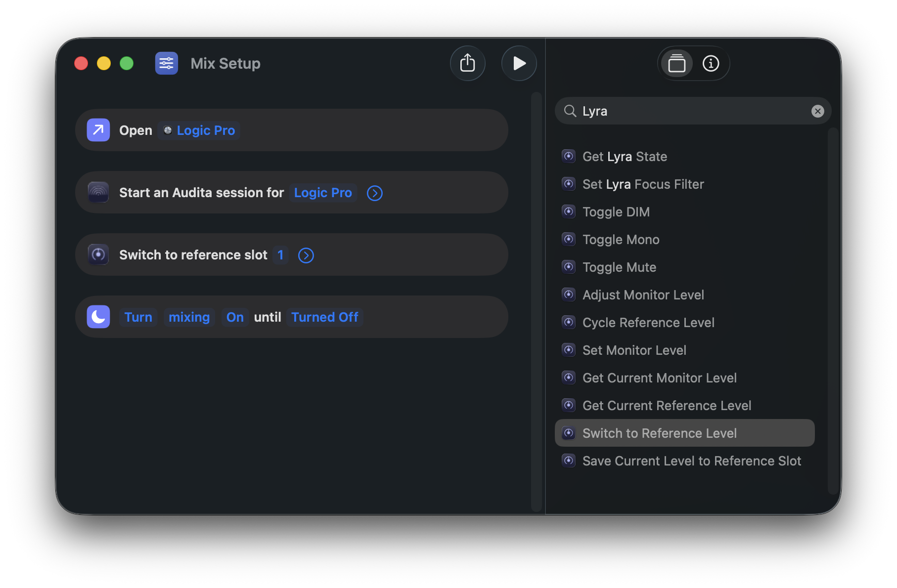The width and height of the screenshot is (897, 588).
Task: Add Adjust Monitor Level action
Action: click(685, 295)
